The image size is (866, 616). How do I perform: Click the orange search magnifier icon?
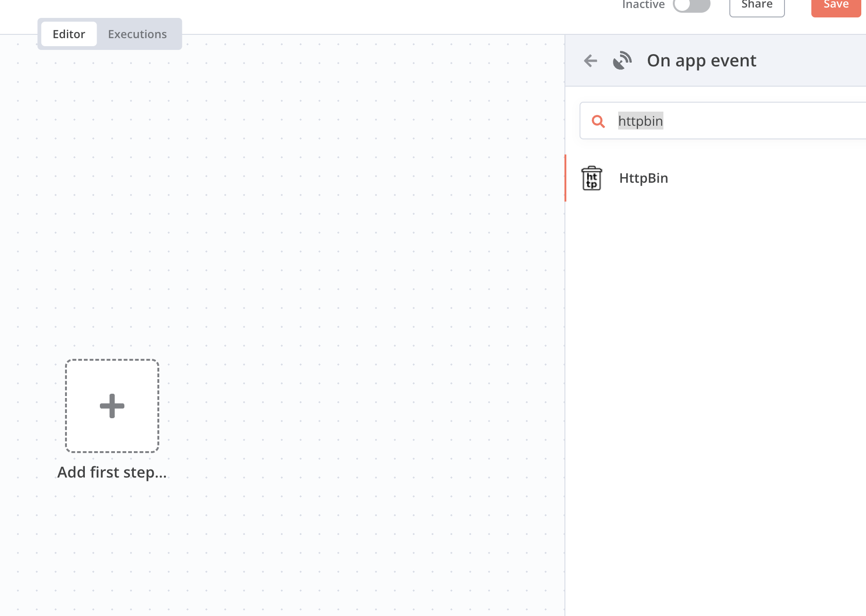pos(598,121)
